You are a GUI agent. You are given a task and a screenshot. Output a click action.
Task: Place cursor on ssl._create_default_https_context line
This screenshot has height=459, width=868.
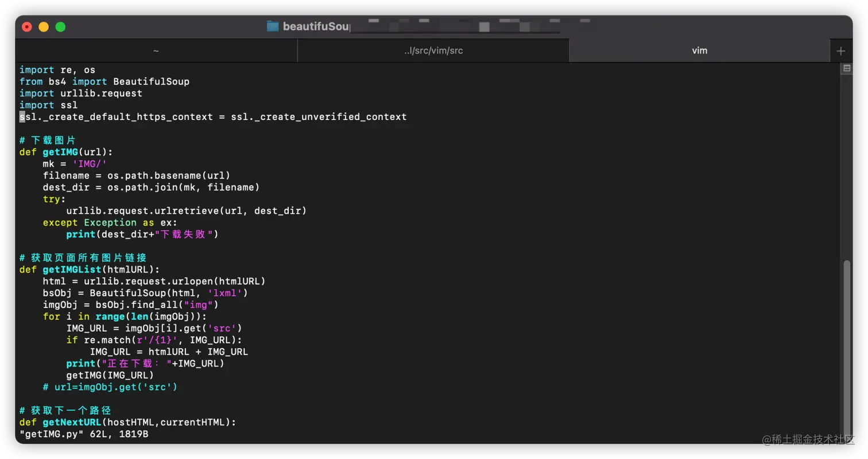pos(213,116)
